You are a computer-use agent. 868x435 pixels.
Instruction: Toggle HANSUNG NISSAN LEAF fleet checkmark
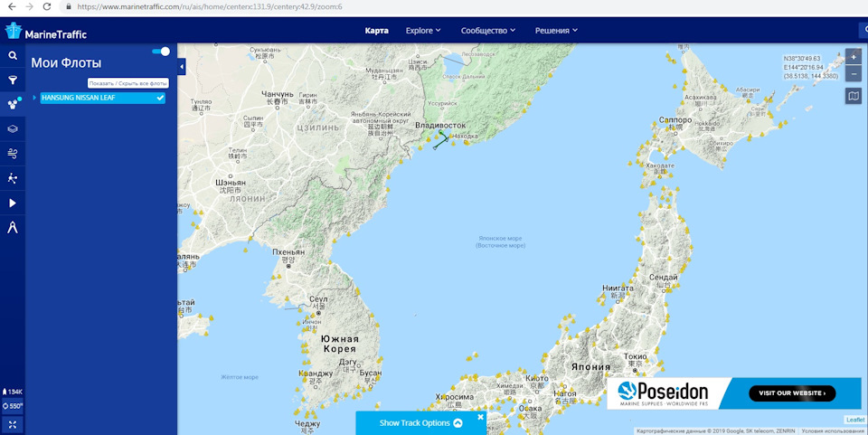coord(160,98)
